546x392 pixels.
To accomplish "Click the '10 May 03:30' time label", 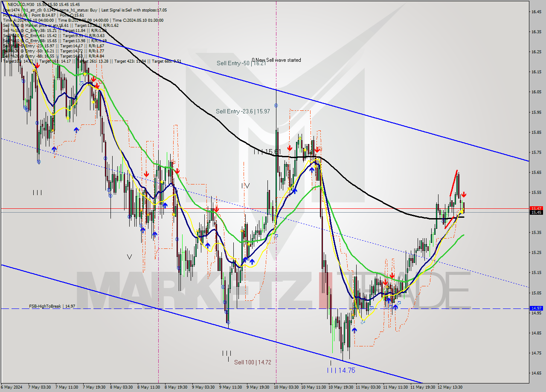I will (286, 387).
